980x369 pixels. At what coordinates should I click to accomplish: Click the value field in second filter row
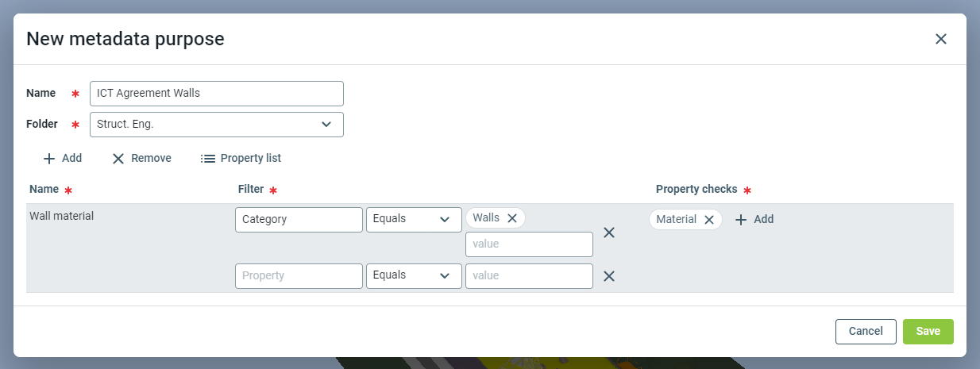click(x=529, y=276)
